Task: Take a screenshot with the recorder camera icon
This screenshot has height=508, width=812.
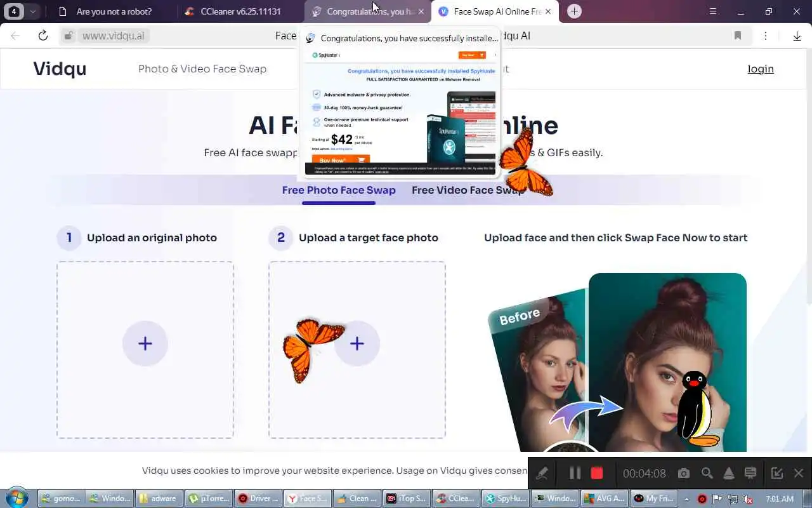Action: pos(683,473)
